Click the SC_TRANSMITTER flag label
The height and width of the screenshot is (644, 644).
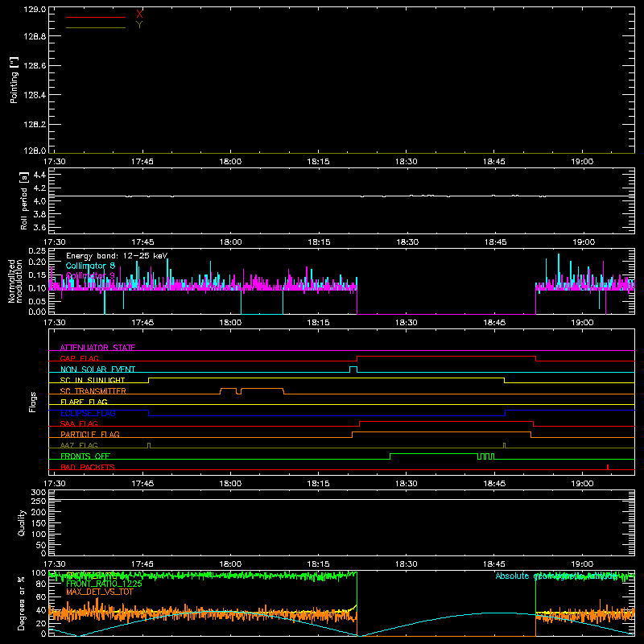pos(93,391)
